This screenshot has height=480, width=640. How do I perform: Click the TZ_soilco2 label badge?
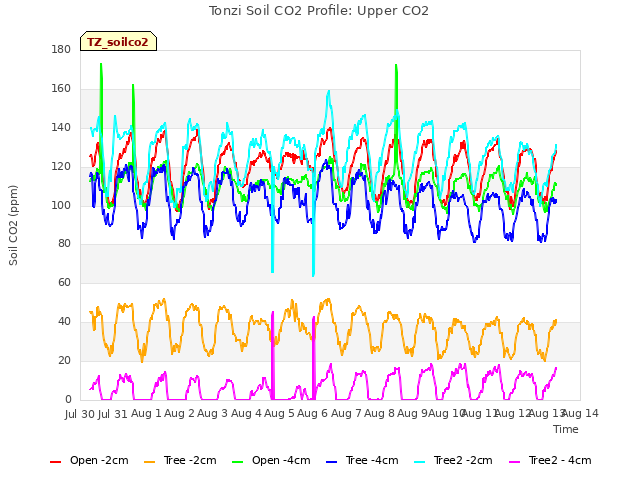click(x=118, y=41)
